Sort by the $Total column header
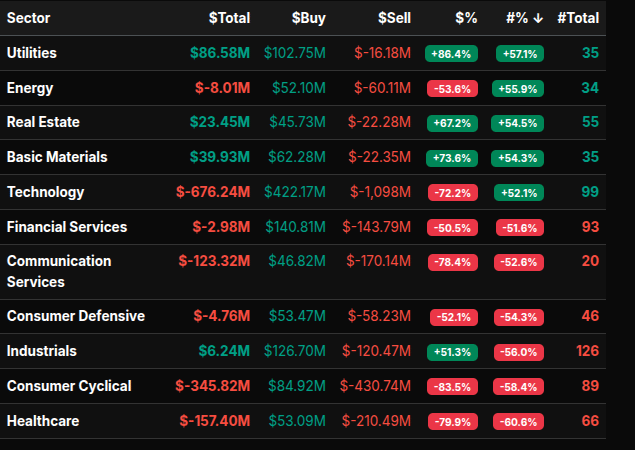This screenshot has height=450, width=635. [x=229, y=18]
